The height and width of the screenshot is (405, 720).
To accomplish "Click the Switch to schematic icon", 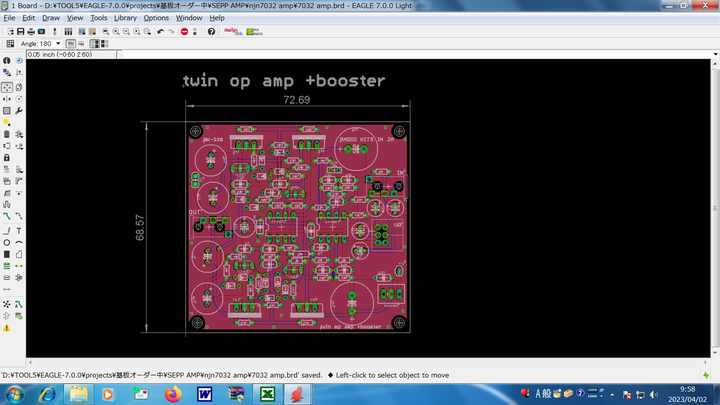I will click(x=55, y=32).
